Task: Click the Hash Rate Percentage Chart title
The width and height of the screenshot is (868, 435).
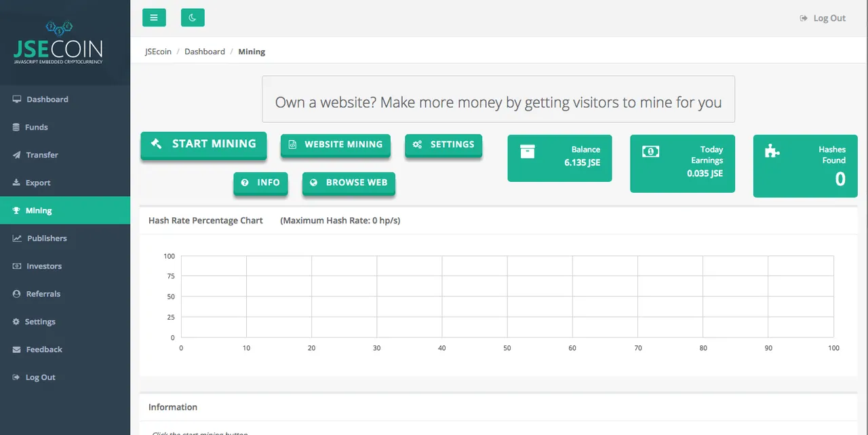Action: pos(205,221)
